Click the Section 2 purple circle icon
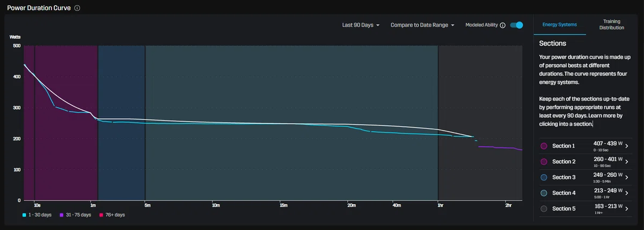644x230 pixels. pyautogui.click(x=544, y=162)
